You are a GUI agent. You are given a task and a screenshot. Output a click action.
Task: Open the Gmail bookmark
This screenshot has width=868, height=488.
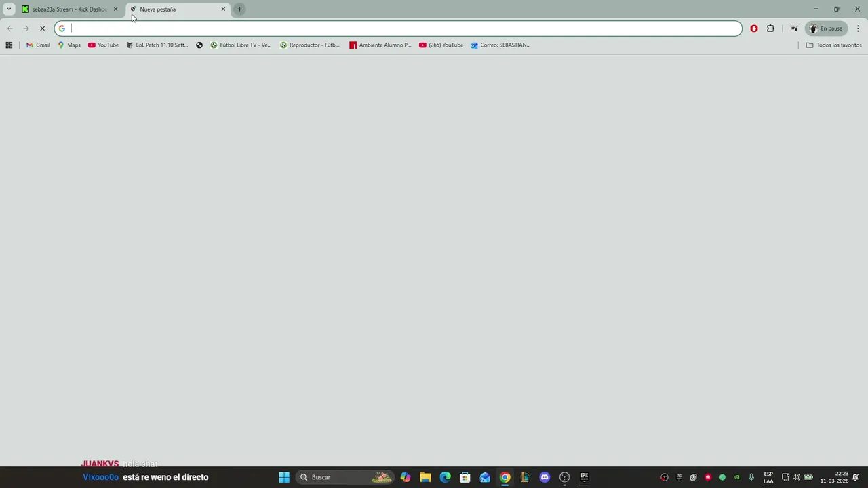tap(38, 45)
